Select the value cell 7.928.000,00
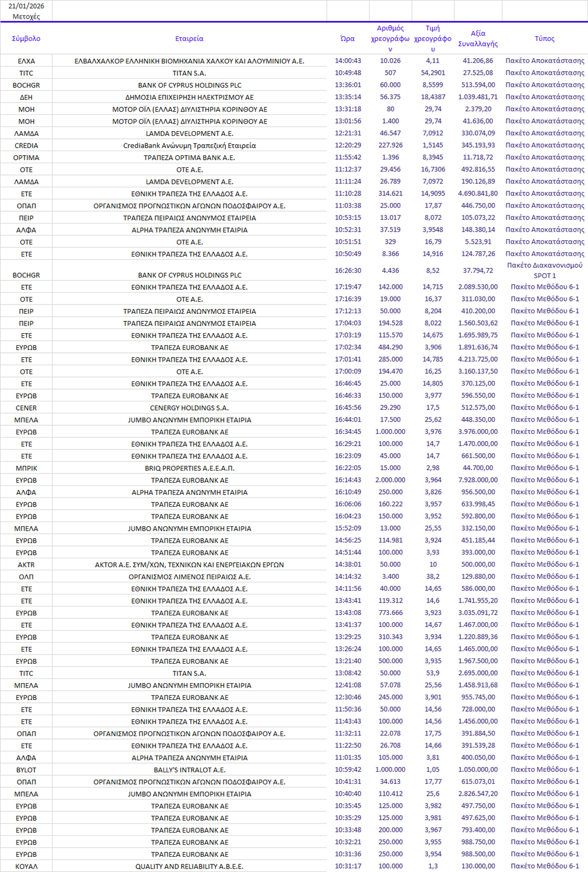The image size is (588, 872). (478, 480)
